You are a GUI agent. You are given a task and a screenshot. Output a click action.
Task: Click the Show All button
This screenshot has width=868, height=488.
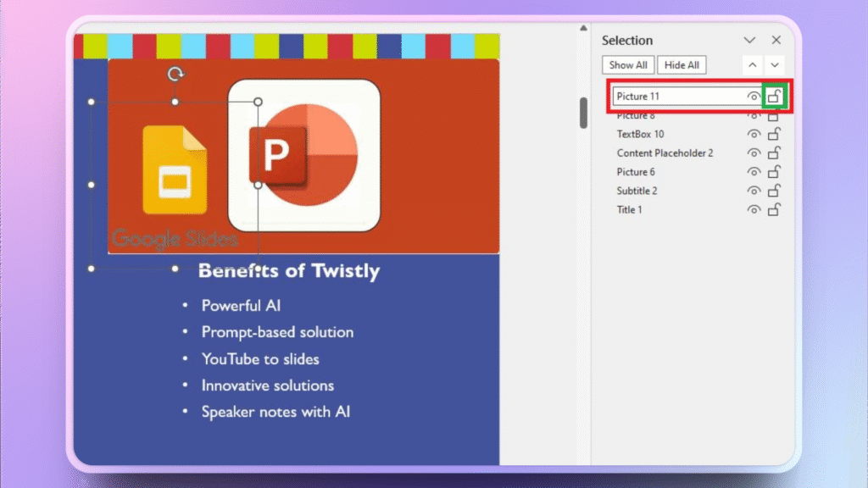(x=627, y=64)
